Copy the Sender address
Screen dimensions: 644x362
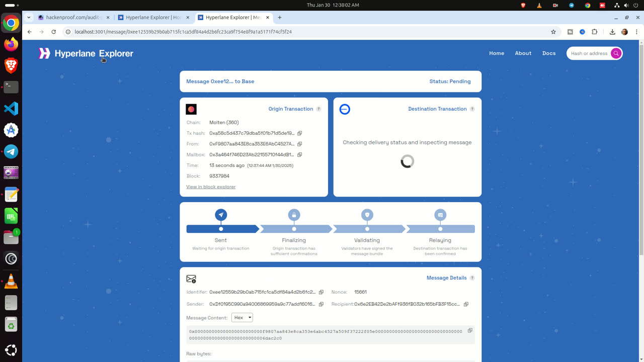(321, 304)
